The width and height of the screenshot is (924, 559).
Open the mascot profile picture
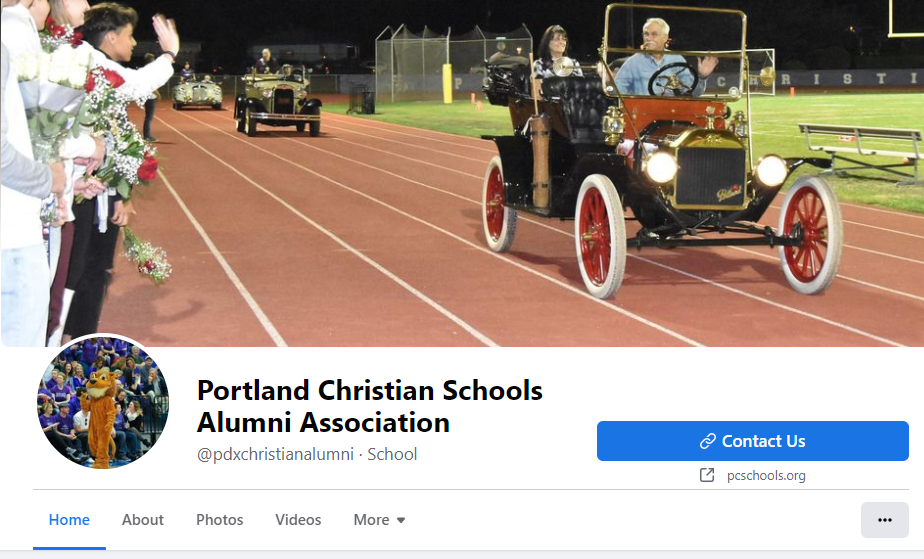click(103, 402)
